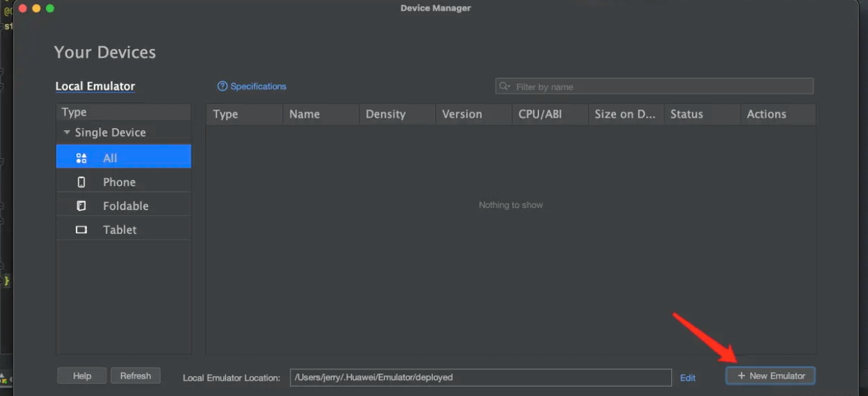Open the Specifications link
868x396 pixels.
pyautogui.click(x=259, y=86)
